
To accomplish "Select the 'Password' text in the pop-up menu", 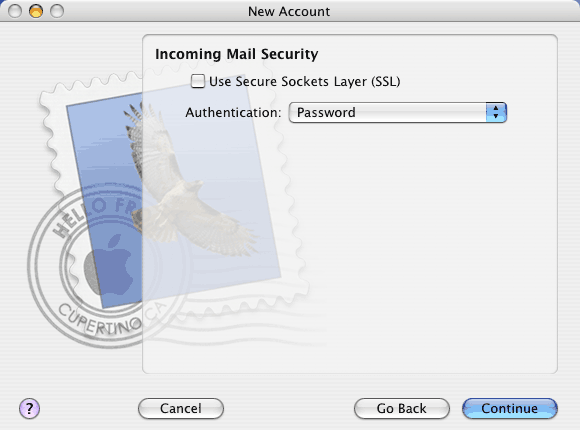I will click(x=326, y=112).
